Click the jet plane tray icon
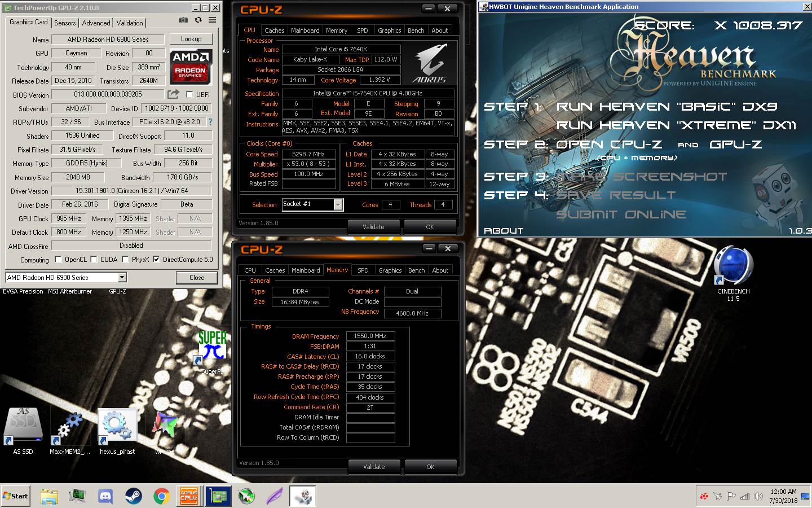The height and width of the screenshot is (508, 812). point(718,496)
